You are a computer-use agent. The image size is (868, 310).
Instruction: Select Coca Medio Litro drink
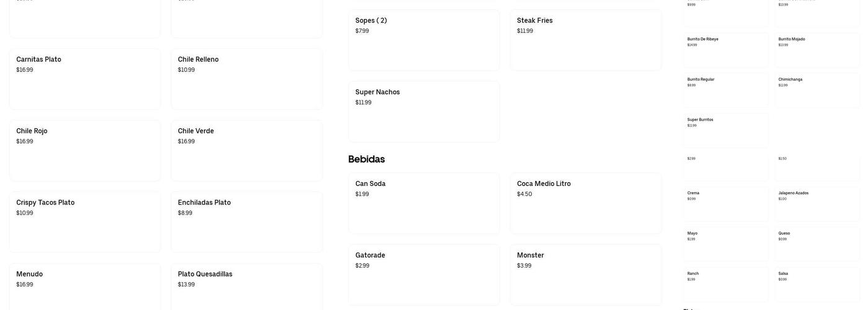click(586, 203)
